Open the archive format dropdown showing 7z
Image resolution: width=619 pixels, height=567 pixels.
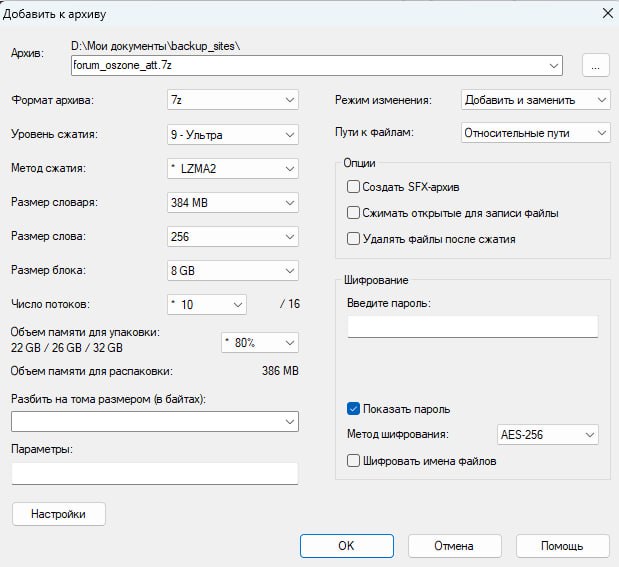pyautogui.click(x=233, y=100)
